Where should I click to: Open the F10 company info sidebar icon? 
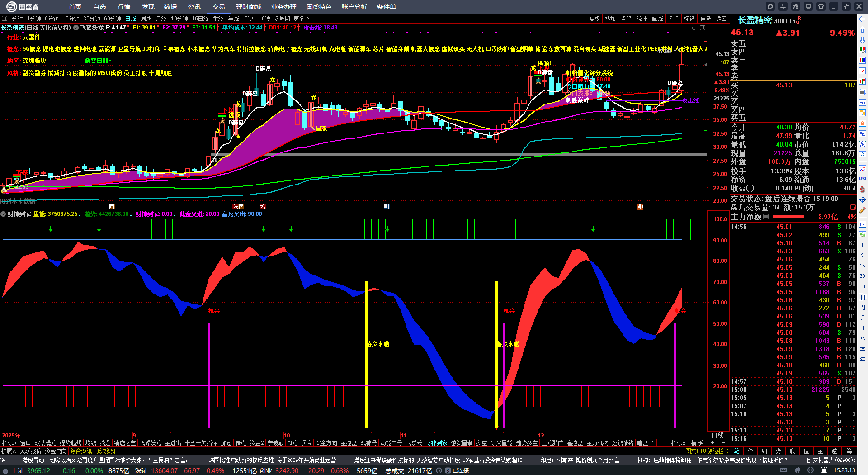pos(863,103)
